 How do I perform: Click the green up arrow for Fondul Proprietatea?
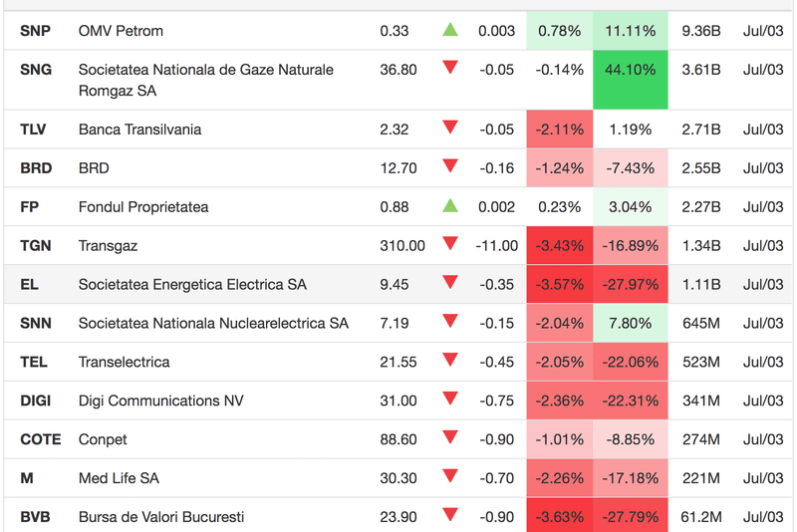tap(450, 206)
